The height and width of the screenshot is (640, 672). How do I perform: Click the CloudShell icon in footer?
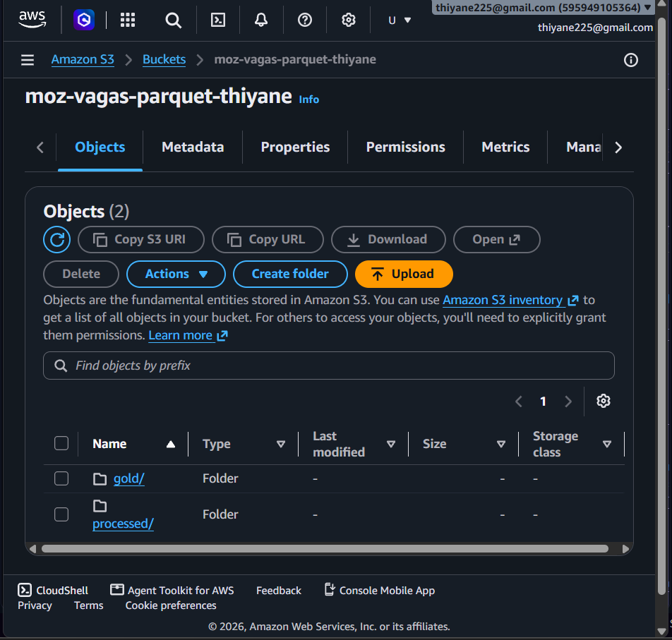[25, 590]
